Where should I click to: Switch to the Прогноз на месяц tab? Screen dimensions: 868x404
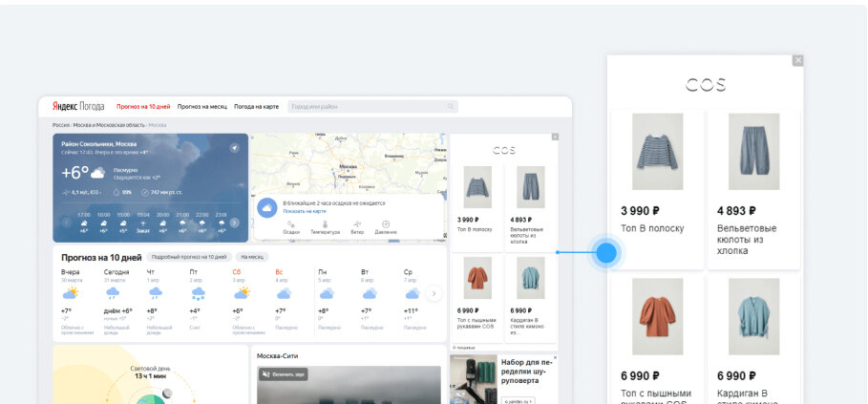click(x=202, y=106)
